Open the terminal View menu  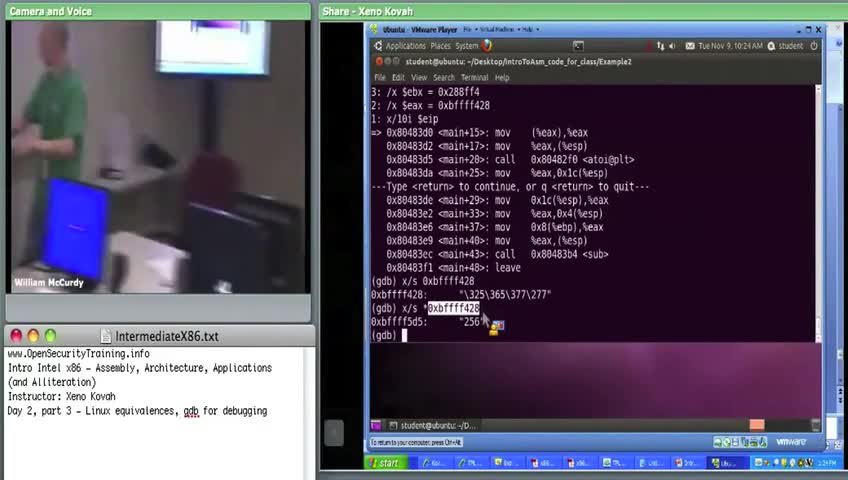(419, 78)
